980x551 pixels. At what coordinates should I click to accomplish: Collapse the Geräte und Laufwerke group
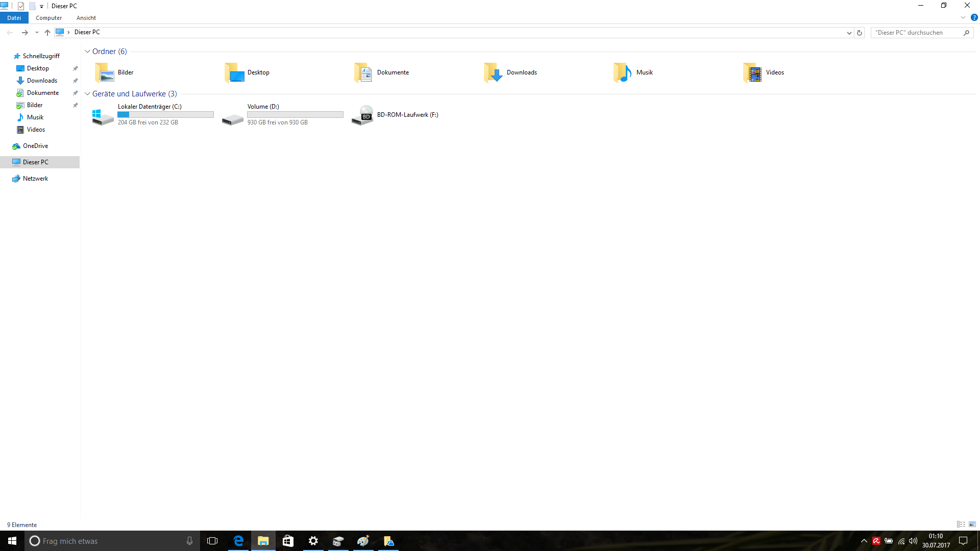click(87, 94)
